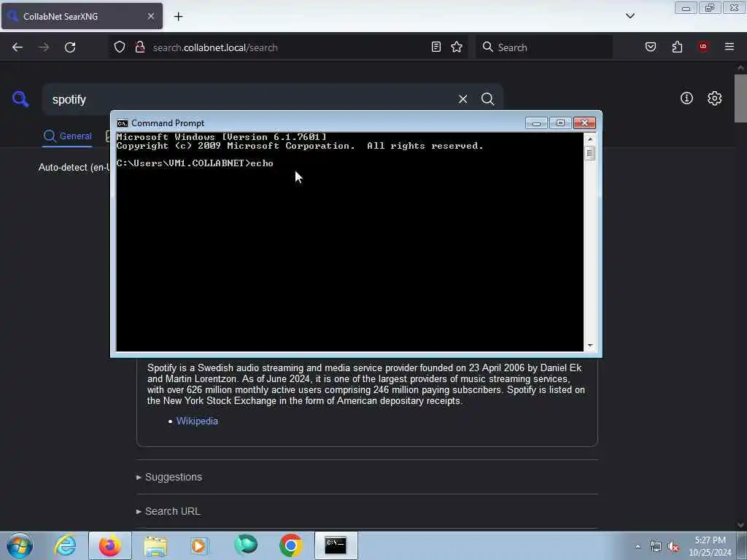This screenshot has width=747, height=560.
Task: Open the Firefox hamburger menu
Action: (x=729, y=47)
